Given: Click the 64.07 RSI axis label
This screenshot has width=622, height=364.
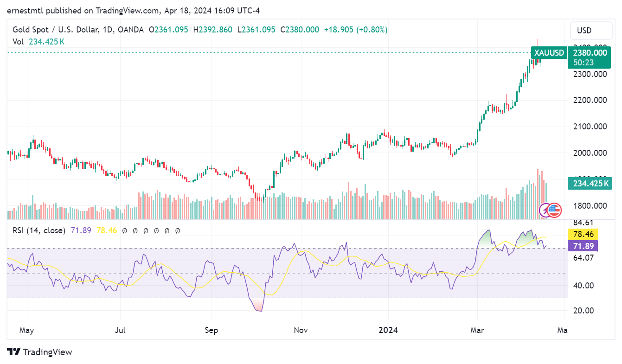Looking at the screenshot, I should tap(584, 257).
